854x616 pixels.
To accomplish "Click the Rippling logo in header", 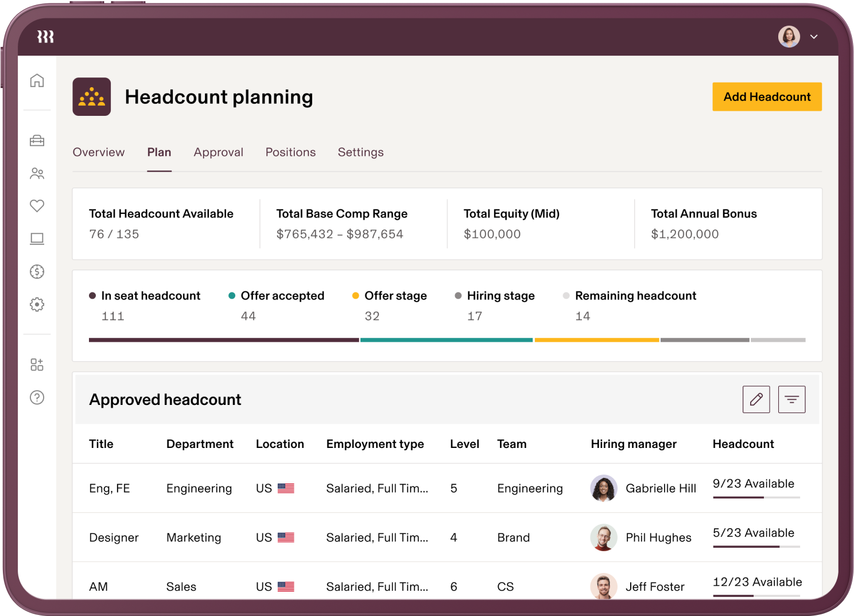I will tap(45, 37).
